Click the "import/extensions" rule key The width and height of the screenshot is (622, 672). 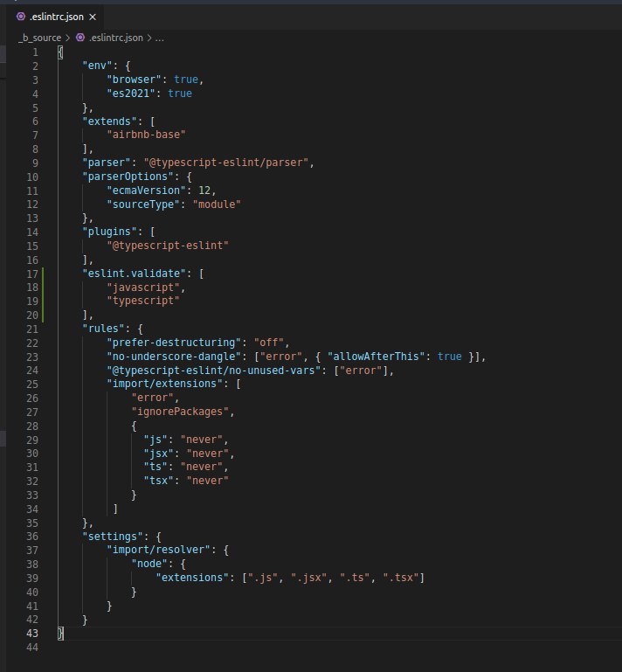164,384
